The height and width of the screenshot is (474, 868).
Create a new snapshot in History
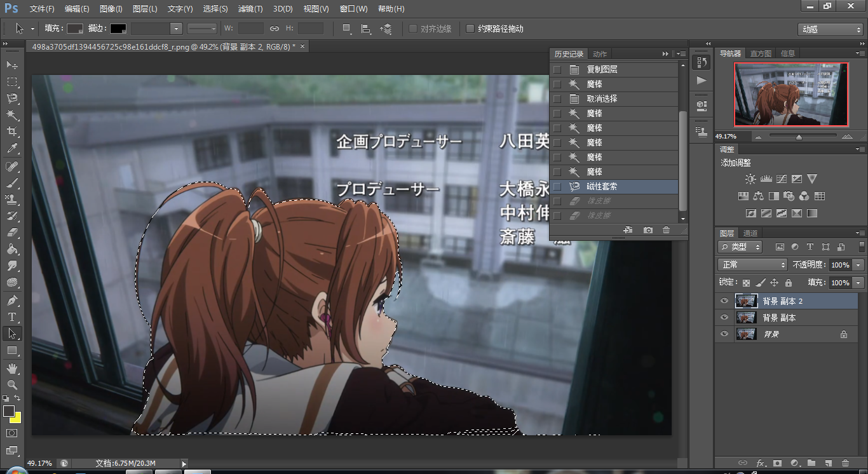(x=648, y=230)
